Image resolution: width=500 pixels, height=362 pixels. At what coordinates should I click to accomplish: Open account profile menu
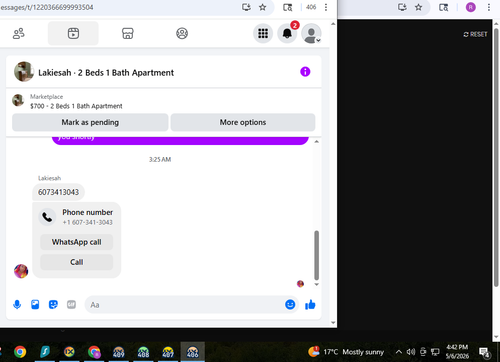[311, 33]
